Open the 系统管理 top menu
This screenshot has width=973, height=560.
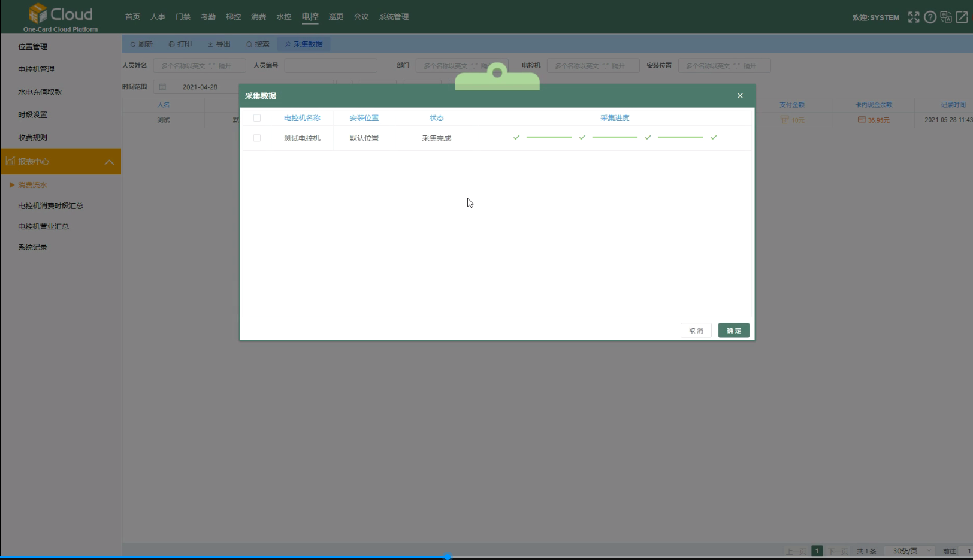394,17
